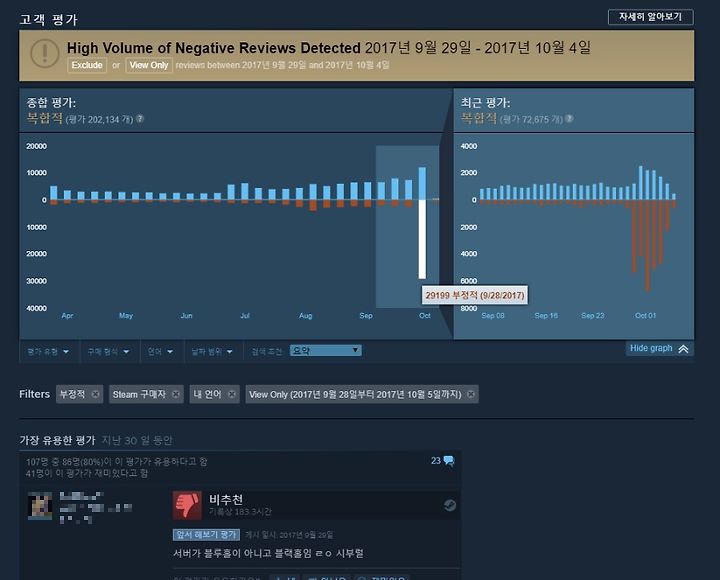Screen dimensions: 720x580
Task: Click the '복합적' recent rating text
Action: point(479,118)
